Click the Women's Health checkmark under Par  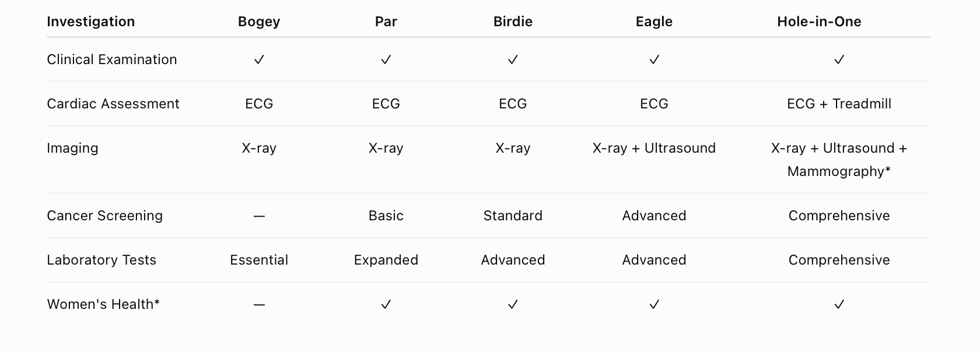tap(386, 304)
